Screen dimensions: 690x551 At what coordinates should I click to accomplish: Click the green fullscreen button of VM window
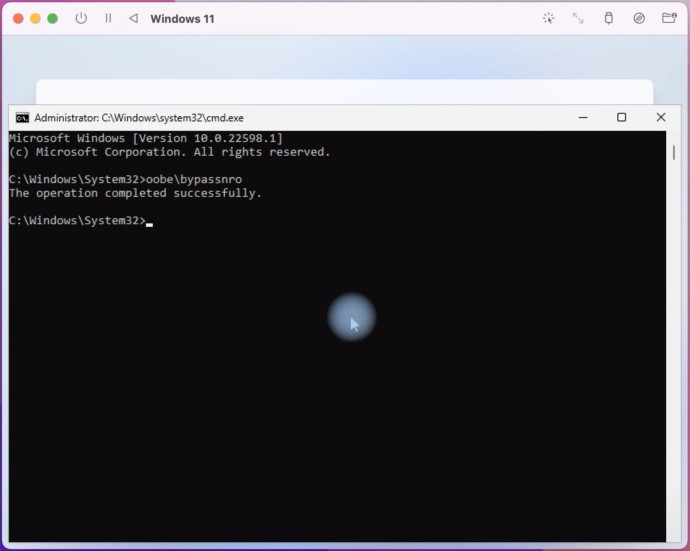click(52, 18)
